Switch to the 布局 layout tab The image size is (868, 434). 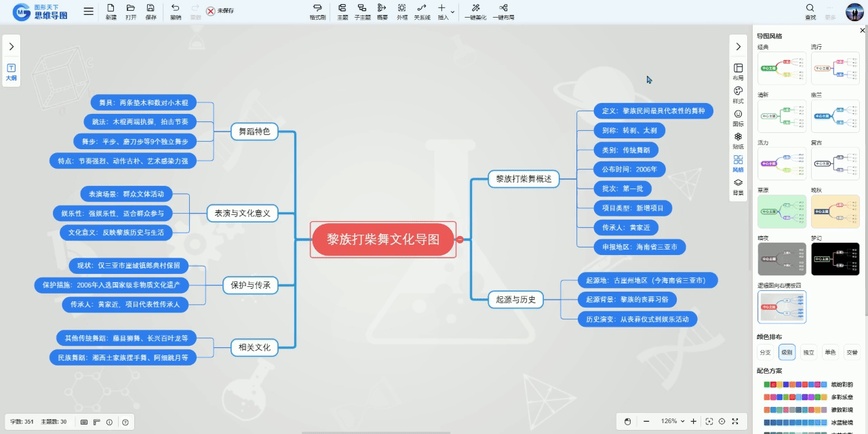(x=738, y=71)
